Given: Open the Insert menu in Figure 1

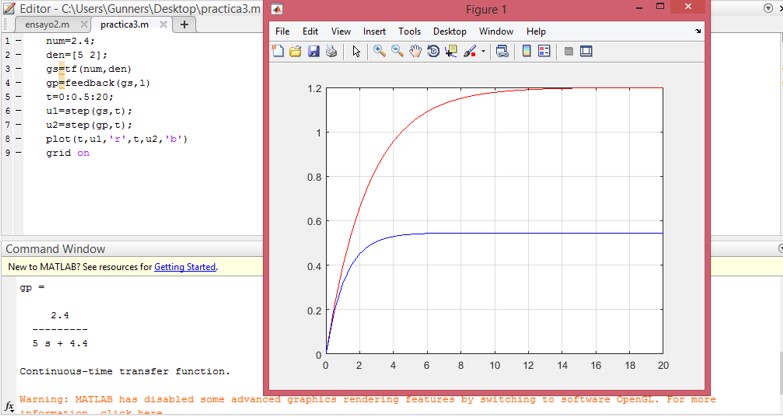Looking at the screenshot, I should coord(374,31).
